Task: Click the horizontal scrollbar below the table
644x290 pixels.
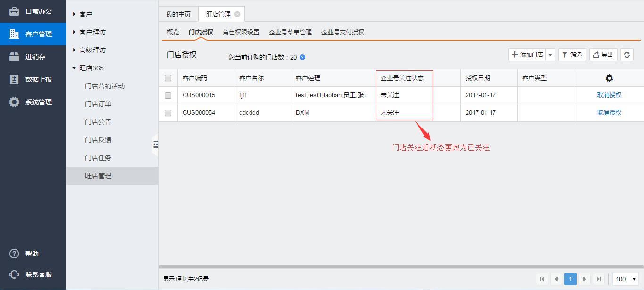Action: (x=401, y=267)
